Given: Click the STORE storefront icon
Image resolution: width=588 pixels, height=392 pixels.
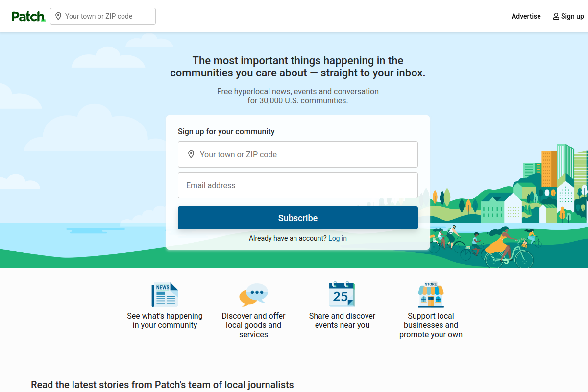Looking at the screenshot, I should [x=431, y=294].
